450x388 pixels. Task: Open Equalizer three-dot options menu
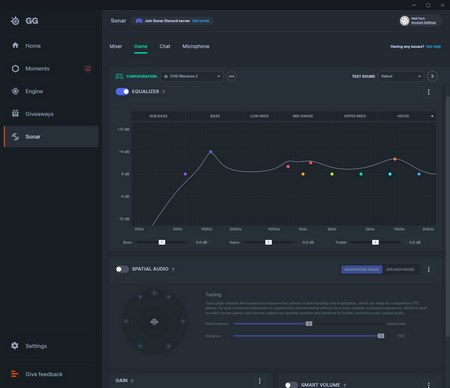tap(429, 92)
